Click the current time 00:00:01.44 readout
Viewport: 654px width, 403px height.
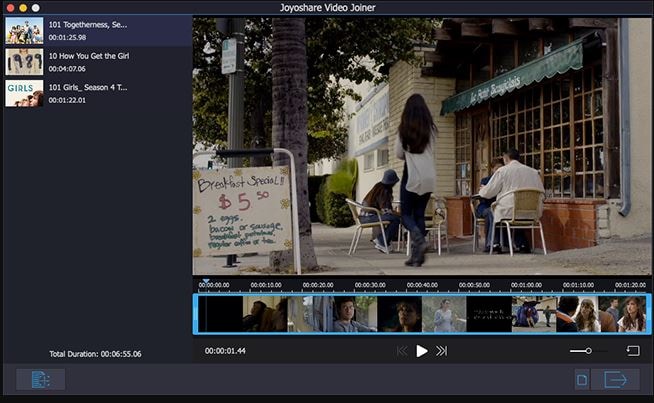(225, 351)
